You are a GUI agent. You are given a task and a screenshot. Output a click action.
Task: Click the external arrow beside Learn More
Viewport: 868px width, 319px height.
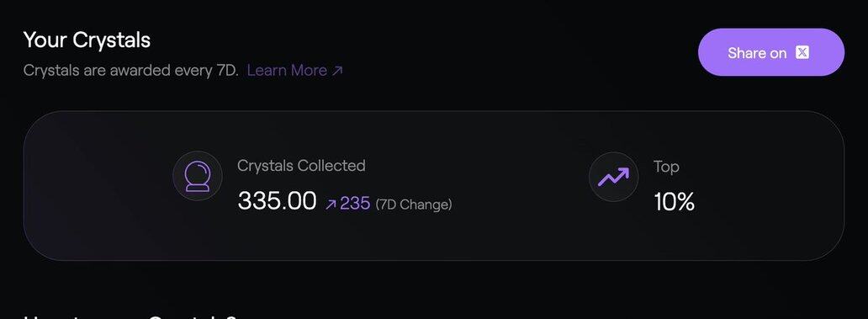(336, 71)
